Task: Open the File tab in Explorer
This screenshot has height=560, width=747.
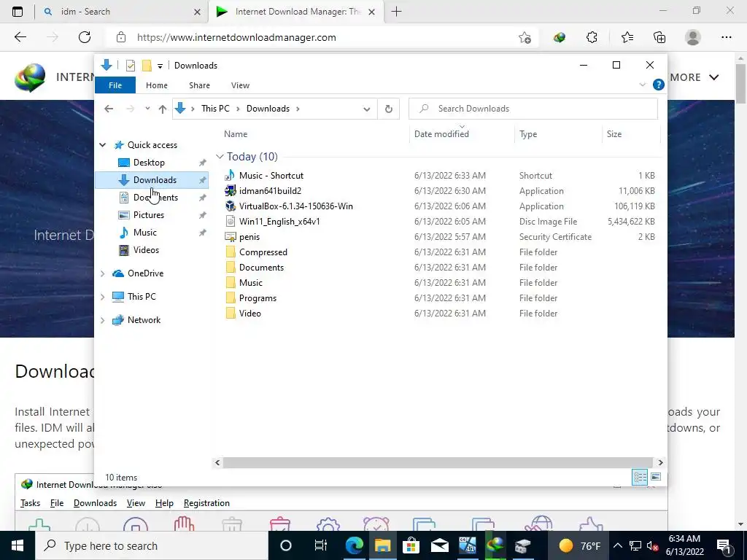Action: (115, 85)
